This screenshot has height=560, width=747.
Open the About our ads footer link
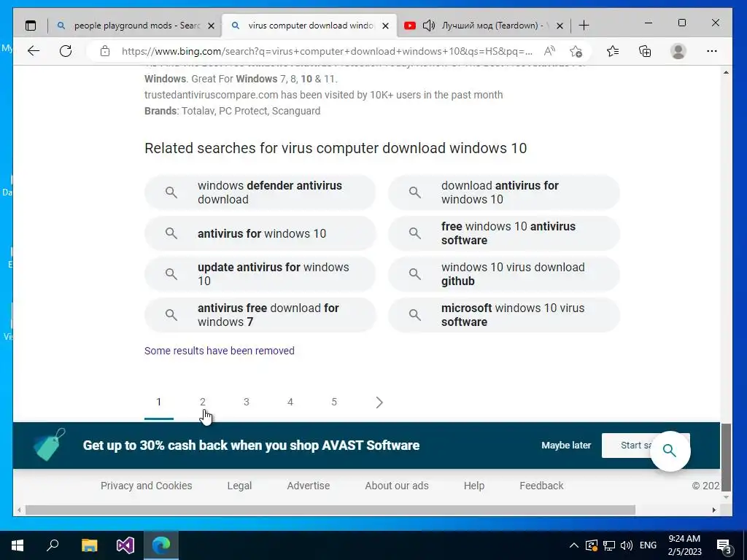click(397, 486)
